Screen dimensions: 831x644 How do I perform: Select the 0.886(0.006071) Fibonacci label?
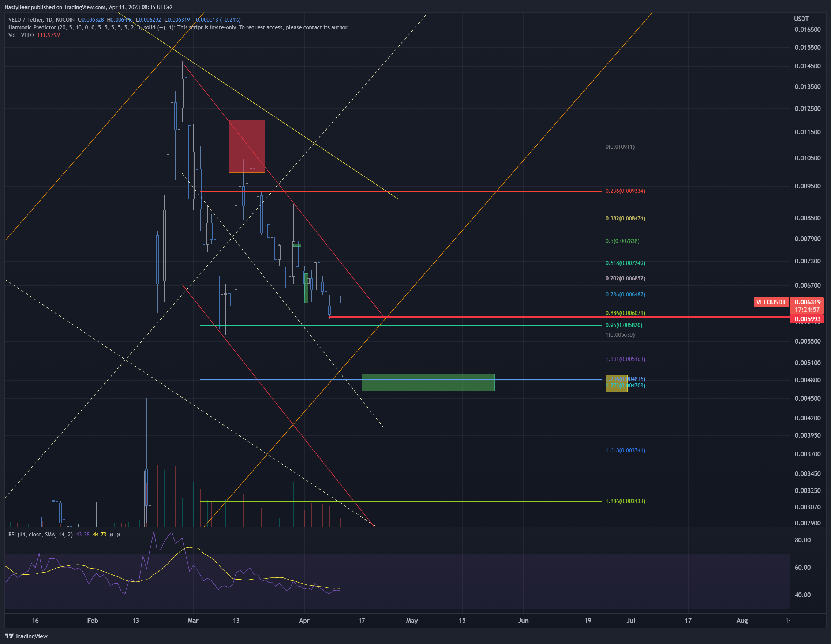[x=625, y=313]
